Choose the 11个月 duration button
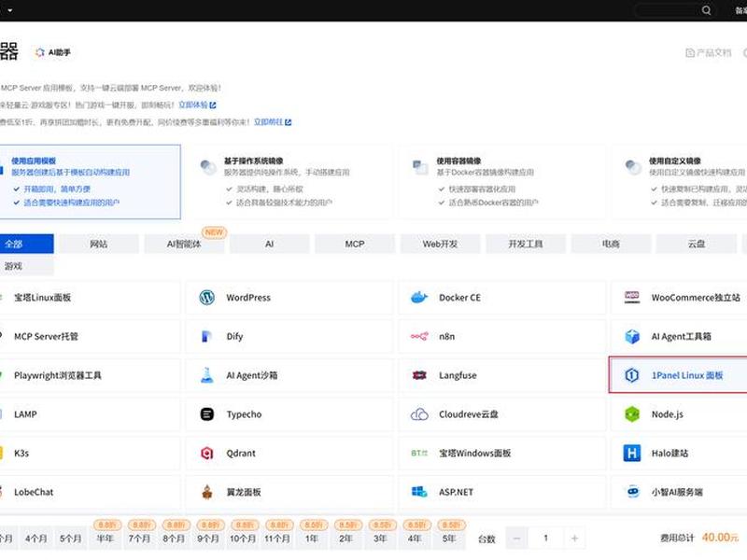747x560 pixels. [x=277, y=539]
